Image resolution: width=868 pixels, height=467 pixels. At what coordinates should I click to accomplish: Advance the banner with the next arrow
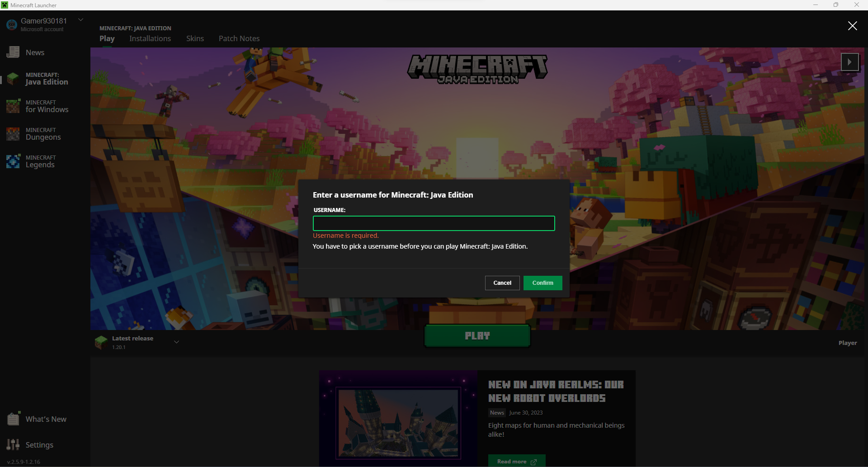(x=850, y=62)
